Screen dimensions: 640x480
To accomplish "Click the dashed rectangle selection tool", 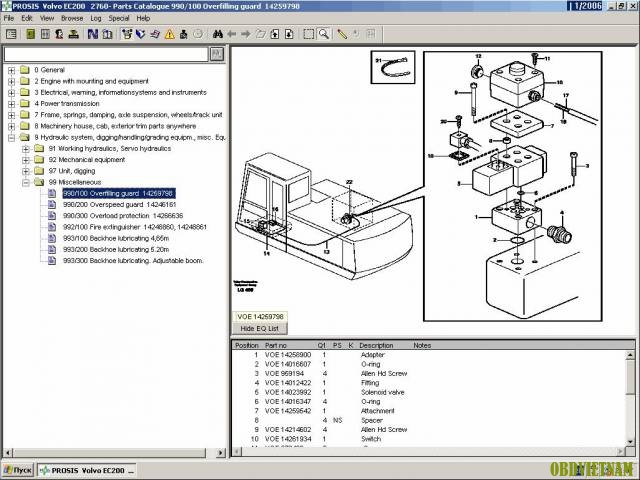I will pos(309,34).
